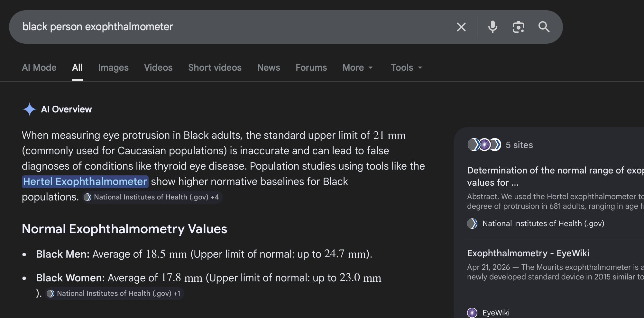This screenshot has height=318, width=644.
Task: Click the EyeWiki source name
Action: [496, 313]
